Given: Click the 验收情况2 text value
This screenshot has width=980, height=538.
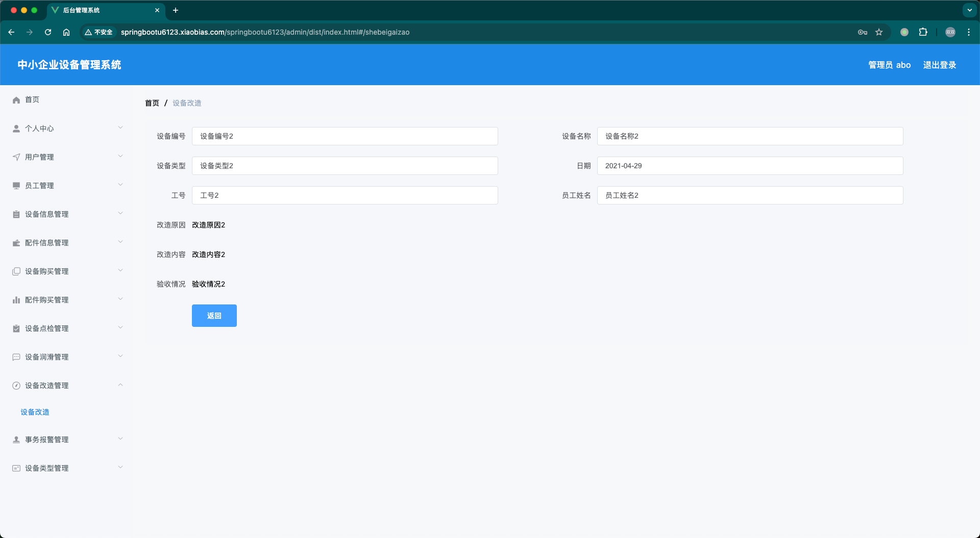Looking at the screenshot, I should point(208,284).
